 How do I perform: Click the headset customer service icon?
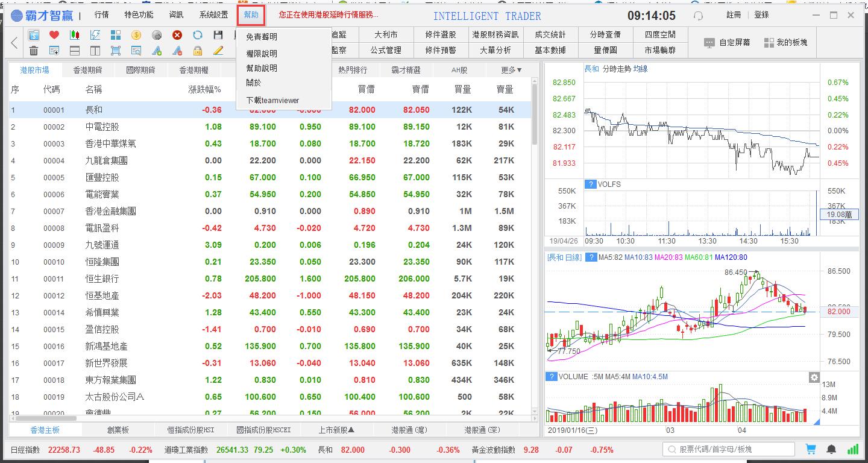tap(698, 16)
